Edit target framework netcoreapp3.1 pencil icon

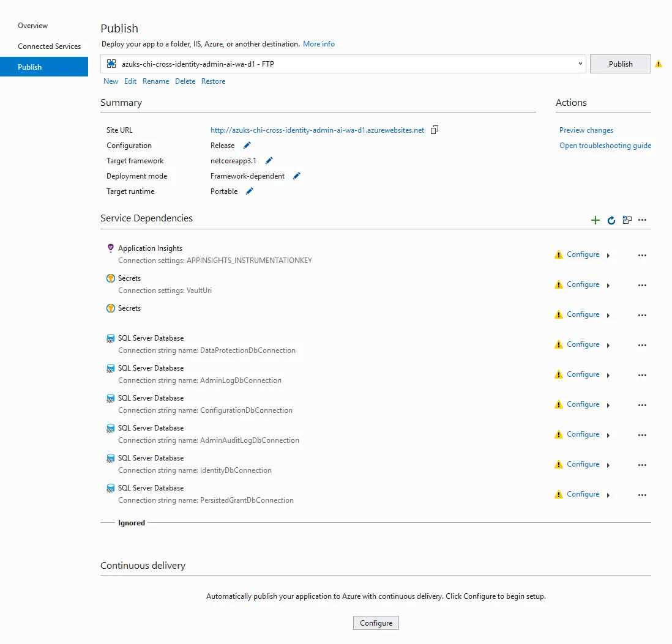pos(269,161)
